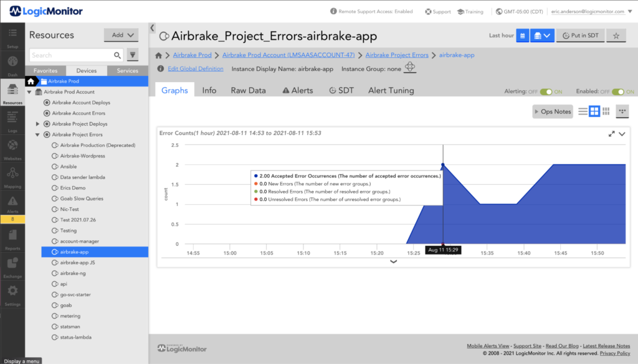
Task: Open the Edit Global Definition link
Action: click(196, 68)
